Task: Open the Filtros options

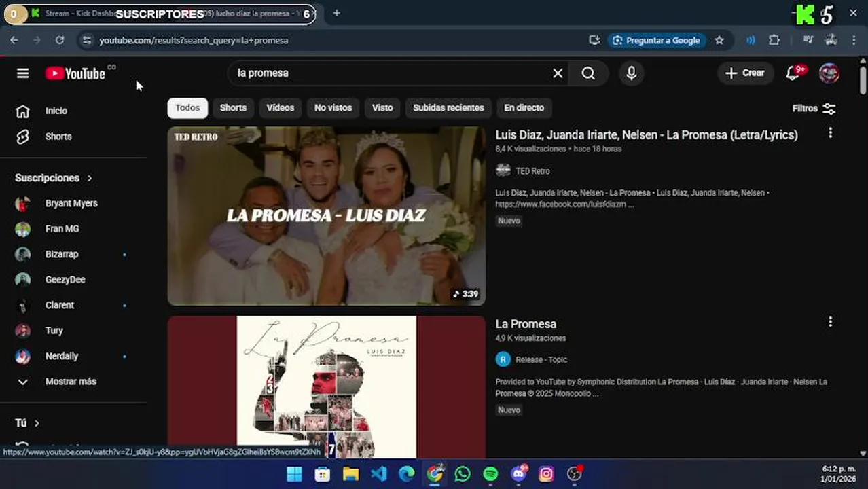Action: pyautogui.click(x=814, y=109)
